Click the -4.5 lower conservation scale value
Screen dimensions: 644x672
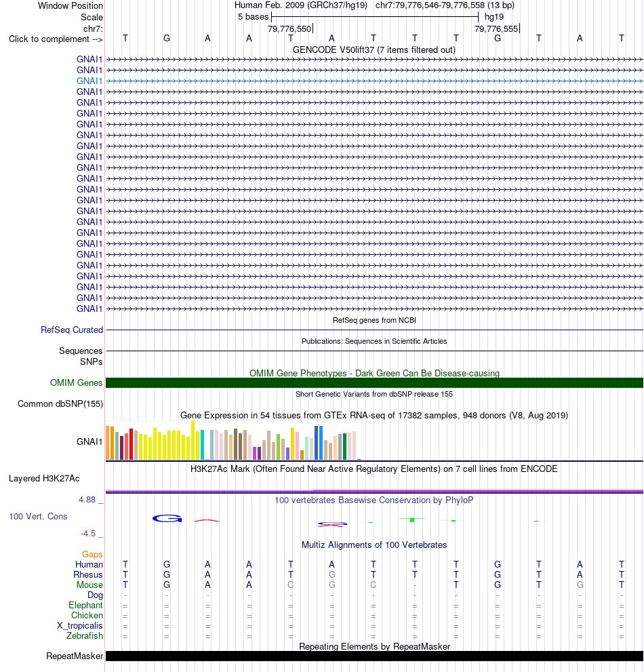point(88,534)
